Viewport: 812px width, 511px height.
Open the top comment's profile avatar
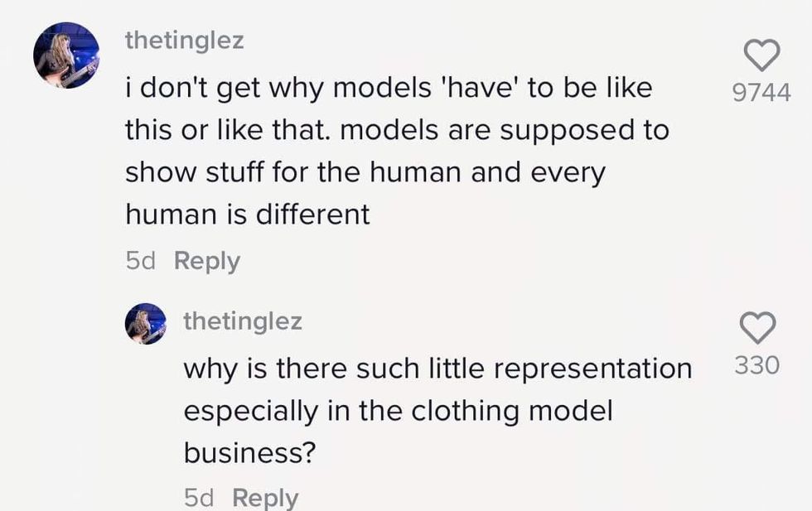[x=65, y=56]
